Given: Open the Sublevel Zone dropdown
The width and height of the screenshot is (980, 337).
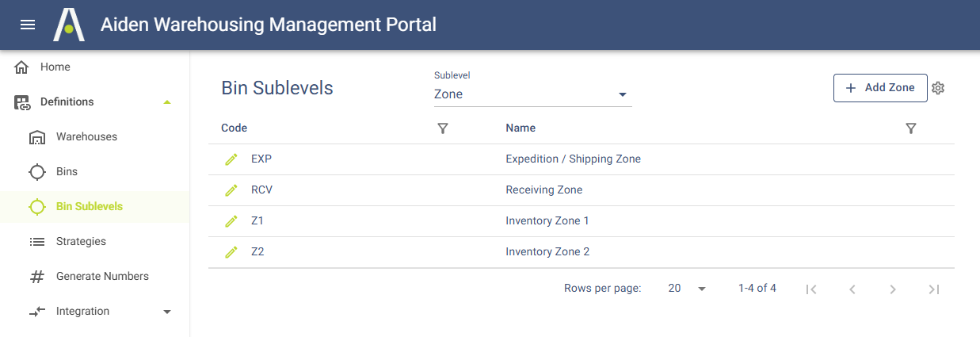Looking at the screenshot, I should point(532,94).
